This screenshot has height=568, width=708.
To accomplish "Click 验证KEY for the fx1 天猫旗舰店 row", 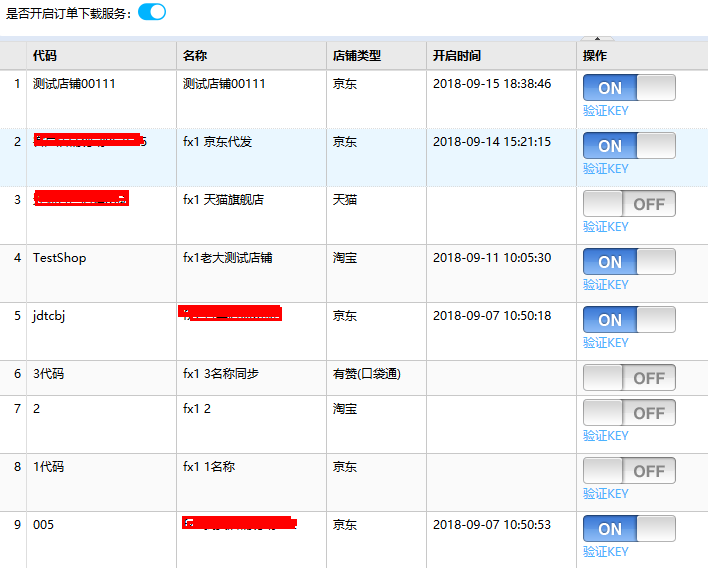I will pos(606,227).
